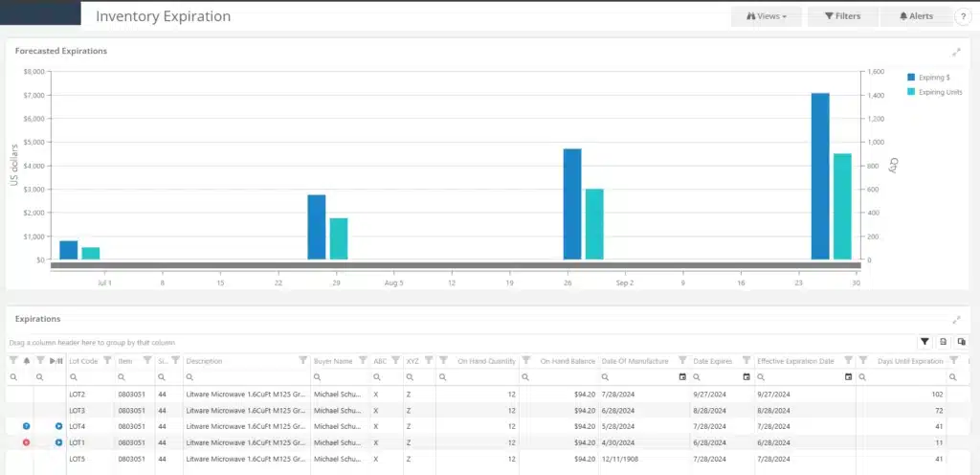Click the tallest Expiring $ bar near Sep 30
The height and width of the screenshot is (475, 980).
820,176
